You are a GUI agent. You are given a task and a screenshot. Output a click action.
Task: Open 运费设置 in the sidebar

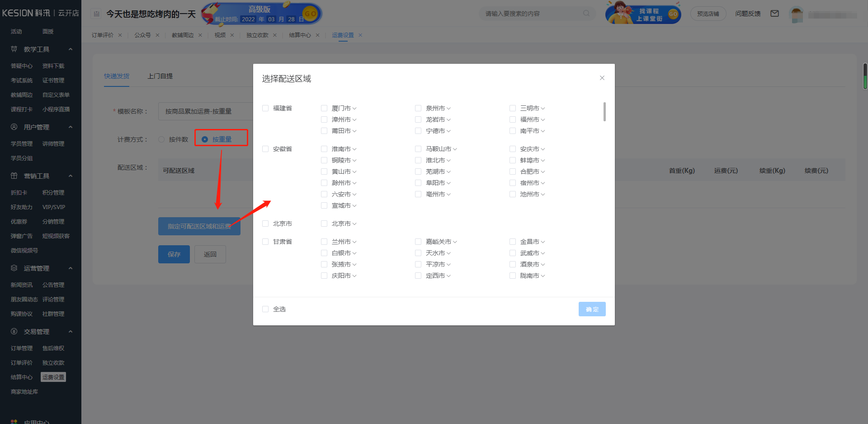[53, 377]
